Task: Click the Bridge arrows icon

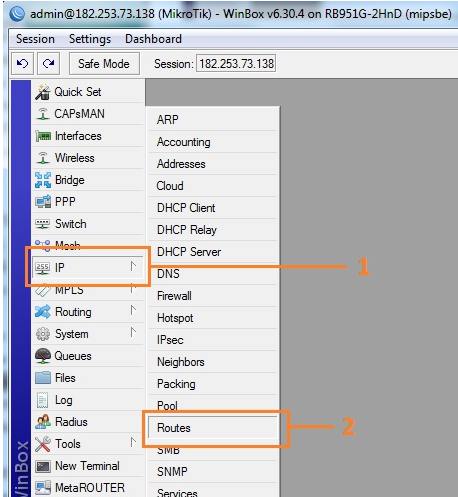Action: click(43, 180)
